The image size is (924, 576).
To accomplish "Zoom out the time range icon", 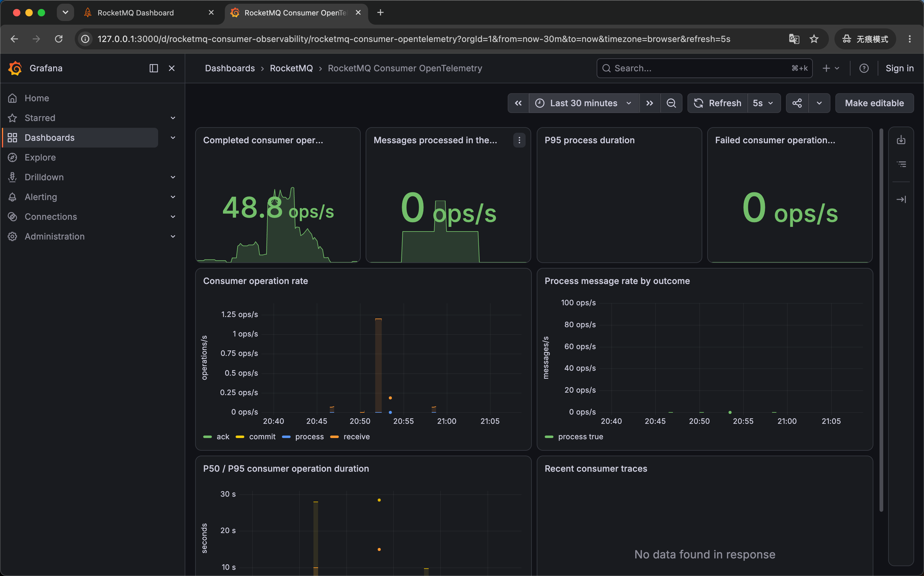I will click(x=671, y=103).
